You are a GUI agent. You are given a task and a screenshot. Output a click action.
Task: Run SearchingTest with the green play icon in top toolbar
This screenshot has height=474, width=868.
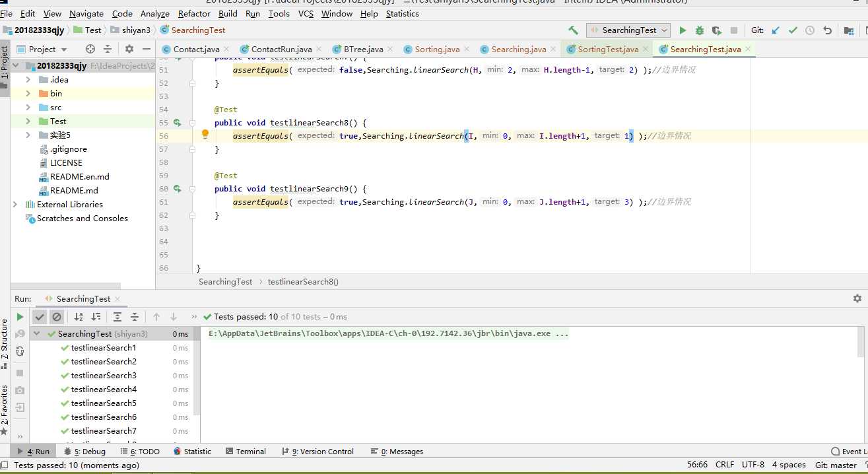(683, 30)
